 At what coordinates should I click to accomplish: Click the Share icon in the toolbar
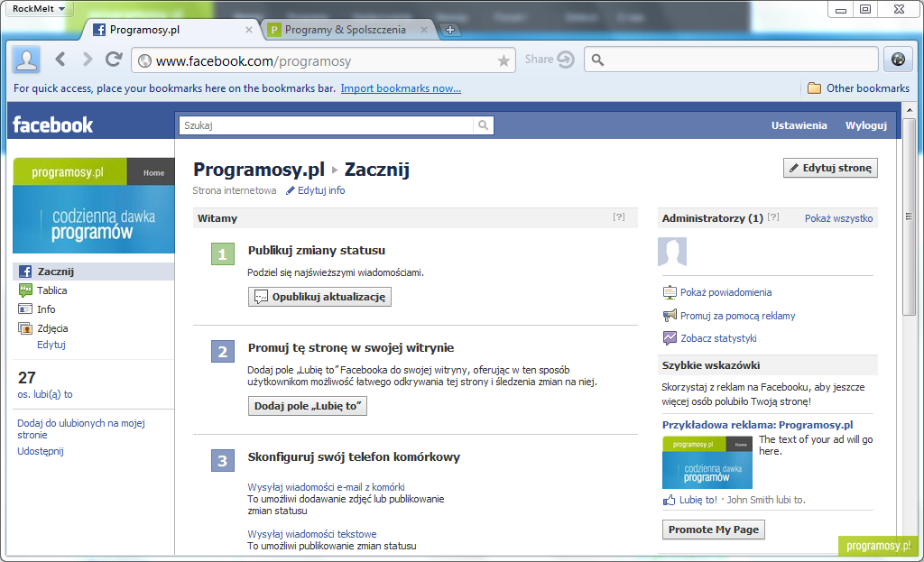click(565, 60)
